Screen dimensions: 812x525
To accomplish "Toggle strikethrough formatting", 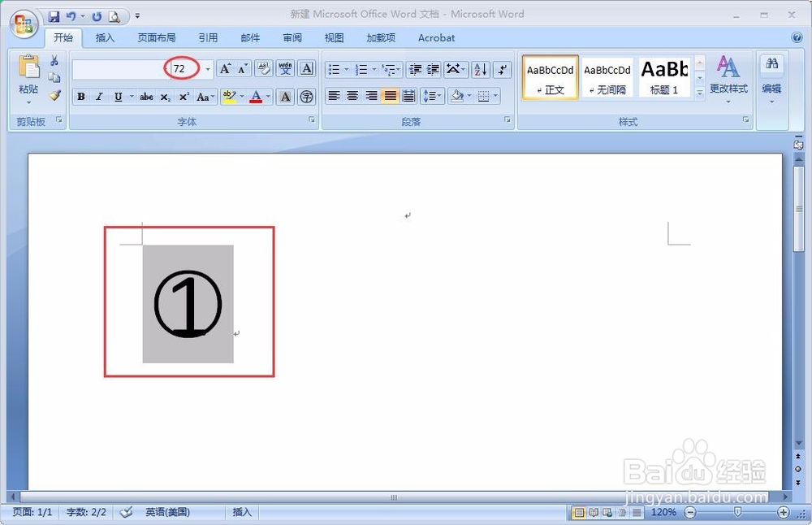I will (147, 96).
